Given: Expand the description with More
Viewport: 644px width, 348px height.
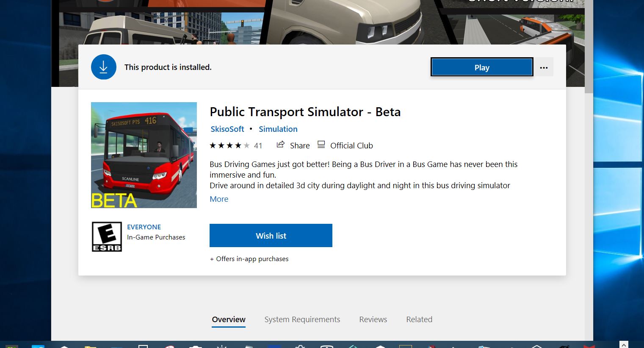Looking at the screenshot, I should click(x=219, y=199).
